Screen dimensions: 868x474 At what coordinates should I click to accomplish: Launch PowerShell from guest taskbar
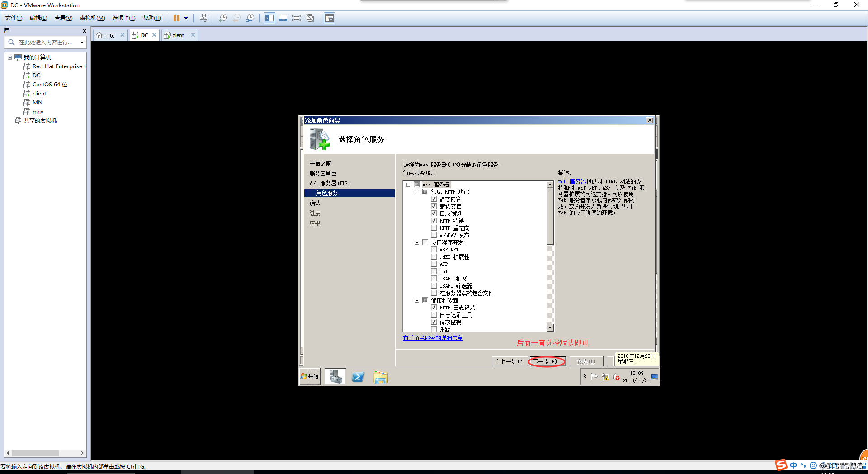(358, 377)
